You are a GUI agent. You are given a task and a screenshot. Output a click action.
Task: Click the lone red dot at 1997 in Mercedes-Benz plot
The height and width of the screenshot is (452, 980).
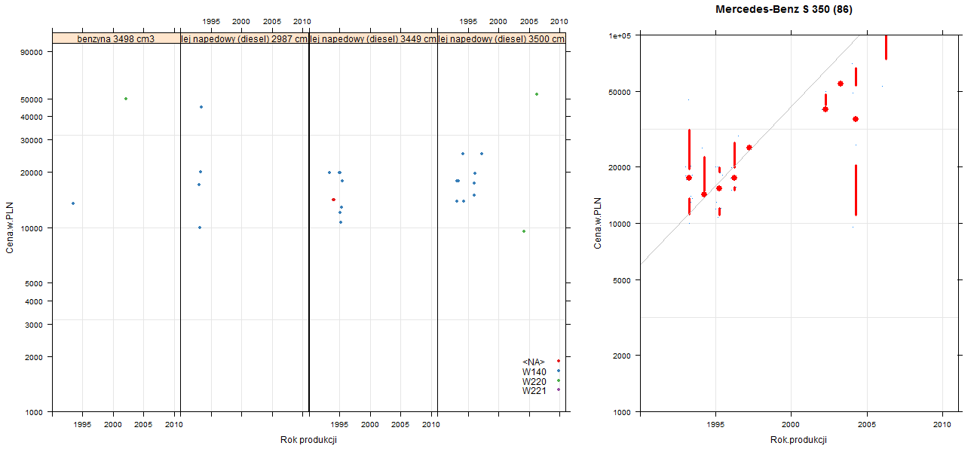tap(749, 148)
